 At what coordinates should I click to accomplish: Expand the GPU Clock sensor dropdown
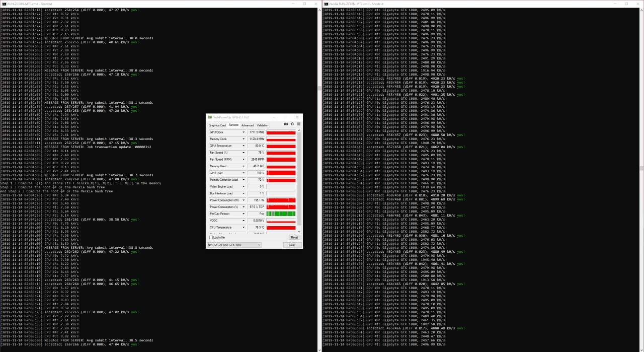point(244,132)
